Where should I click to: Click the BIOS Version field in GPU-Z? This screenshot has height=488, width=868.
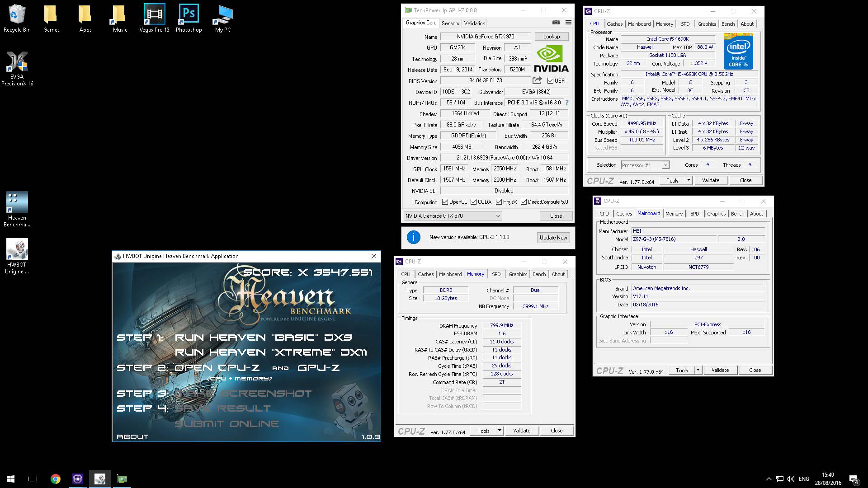486,80
